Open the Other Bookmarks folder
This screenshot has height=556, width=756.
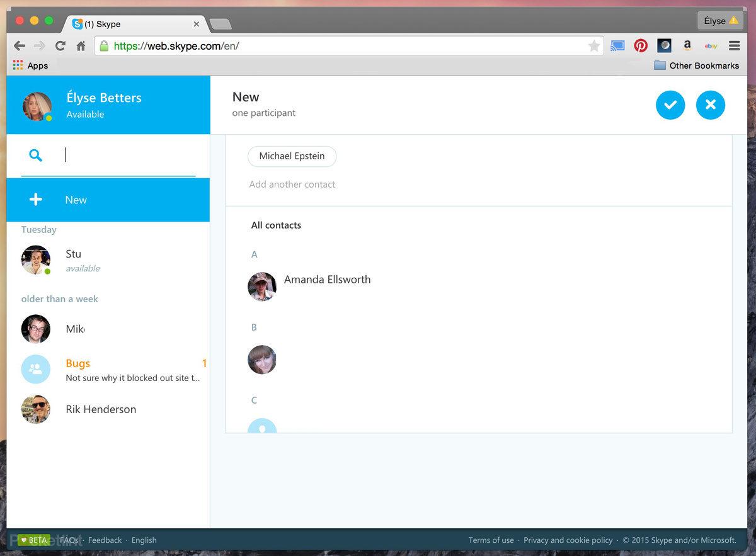696,65
